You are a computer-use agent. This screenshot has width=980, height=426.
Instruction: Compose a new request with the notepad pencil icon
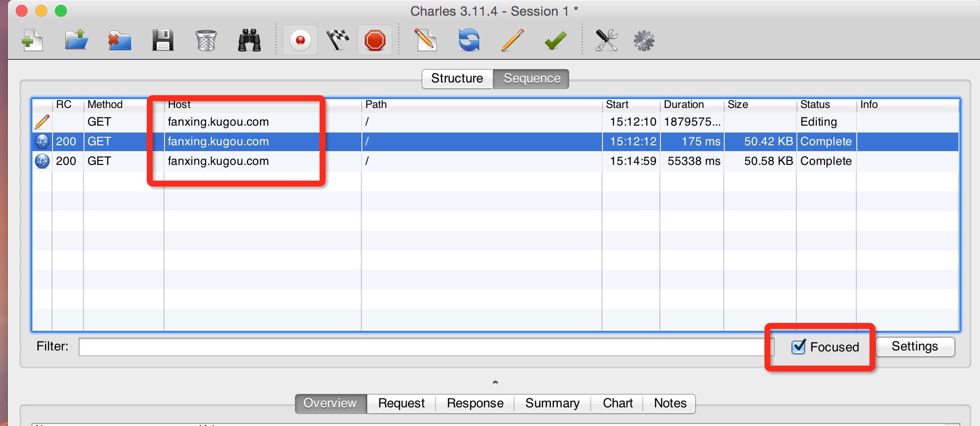[426, 40]
